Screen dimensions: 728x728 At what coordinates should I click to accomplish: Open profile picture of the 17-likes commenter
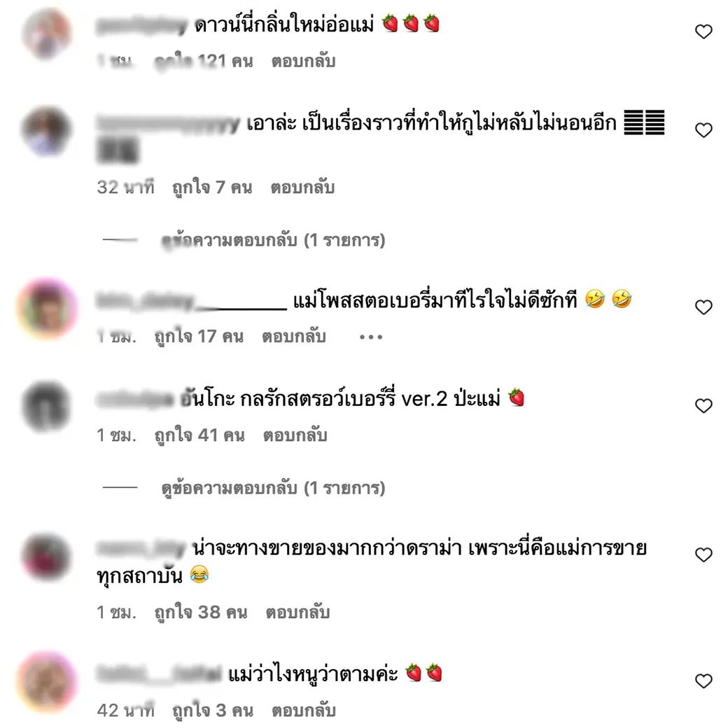click(47, 308)
